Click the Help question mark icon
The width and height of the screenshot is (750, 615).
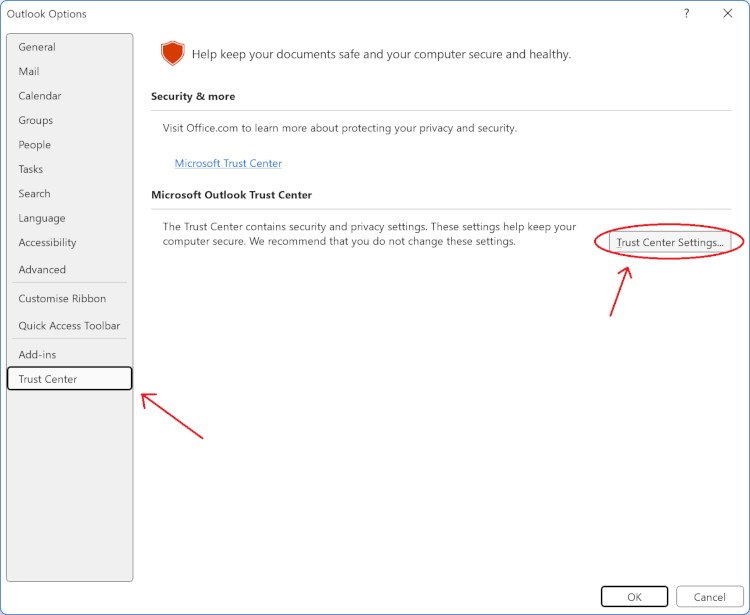(x=686, y=13)
